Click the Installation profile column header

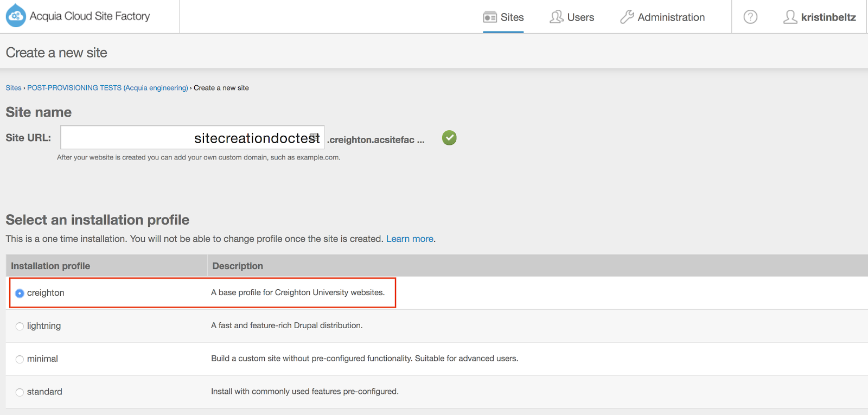(50, 266)
